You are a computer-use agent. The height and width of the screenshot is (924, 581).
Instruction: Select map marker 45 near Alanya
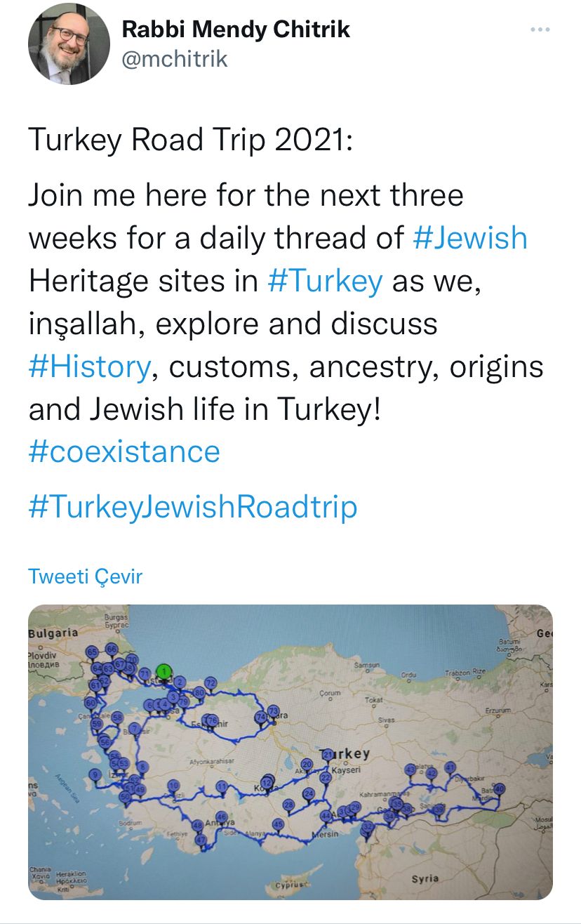click(278, 825)
